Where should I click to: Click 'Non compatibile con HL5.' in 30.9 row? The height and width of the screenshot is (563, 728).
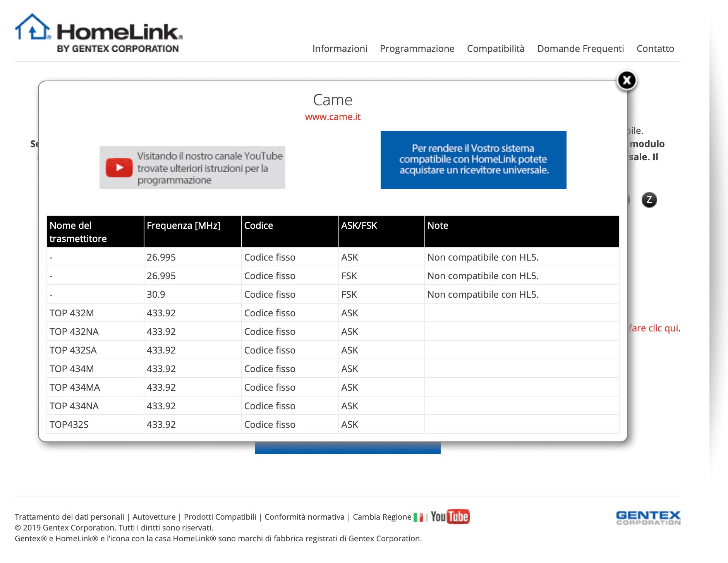483,294
